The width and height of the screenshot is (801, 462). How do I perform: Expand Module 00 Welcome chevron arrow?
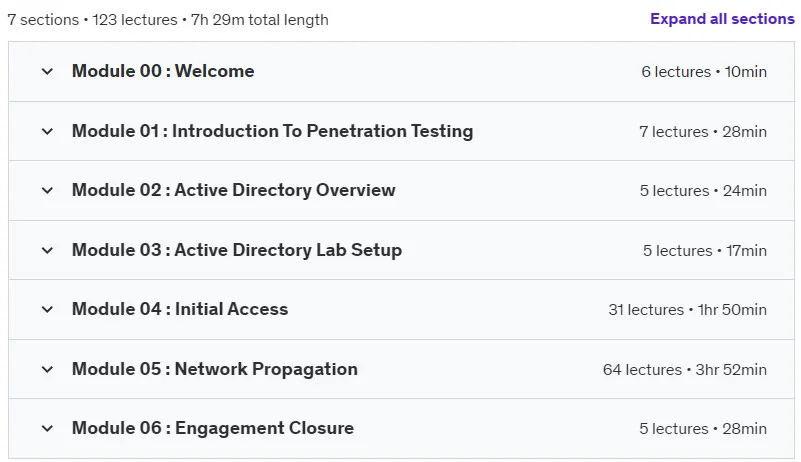47,72
